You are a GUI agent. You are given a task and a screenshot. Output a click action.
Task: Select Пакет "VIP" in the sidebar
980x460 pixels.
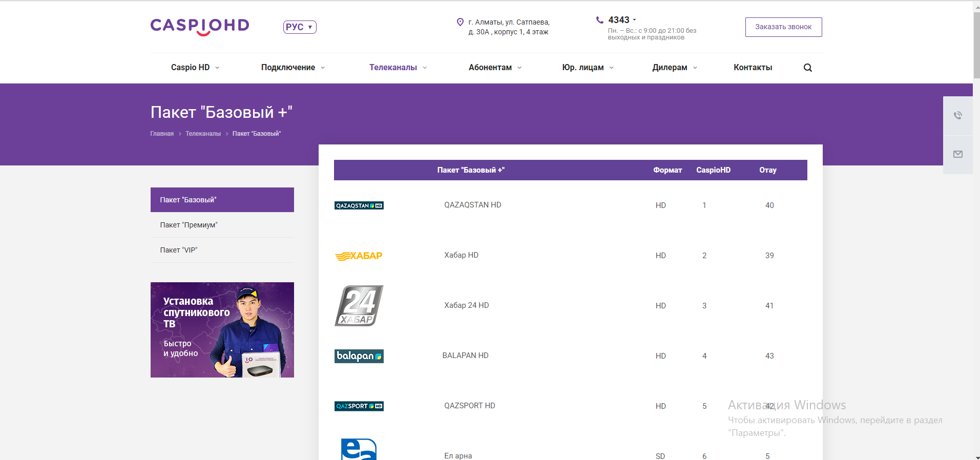[x=222, y=250]
